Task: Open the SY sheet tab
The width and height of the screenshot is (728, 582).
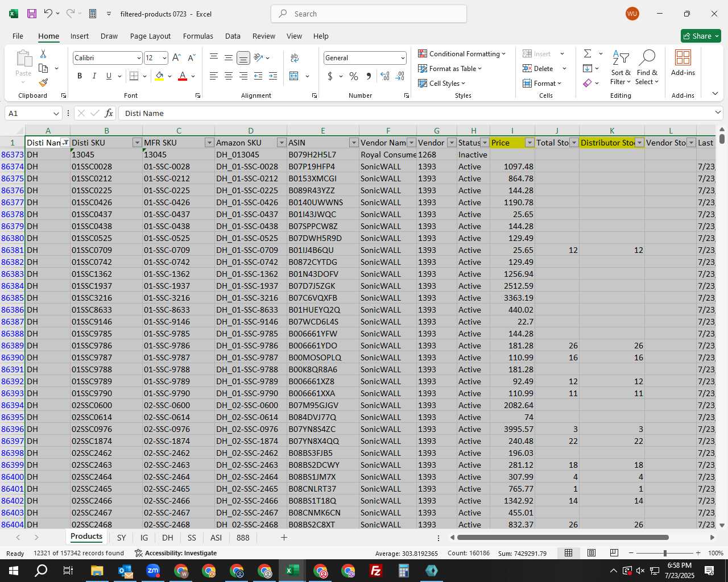Action: tap(121, 537)
